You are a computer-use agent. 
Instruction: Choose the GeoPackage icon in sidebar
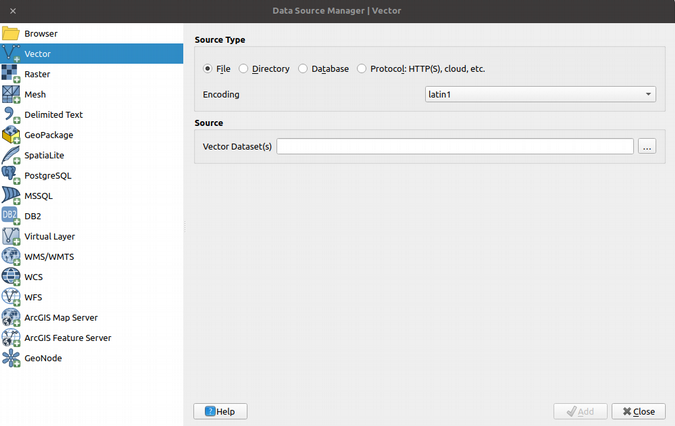coord(11,135)
